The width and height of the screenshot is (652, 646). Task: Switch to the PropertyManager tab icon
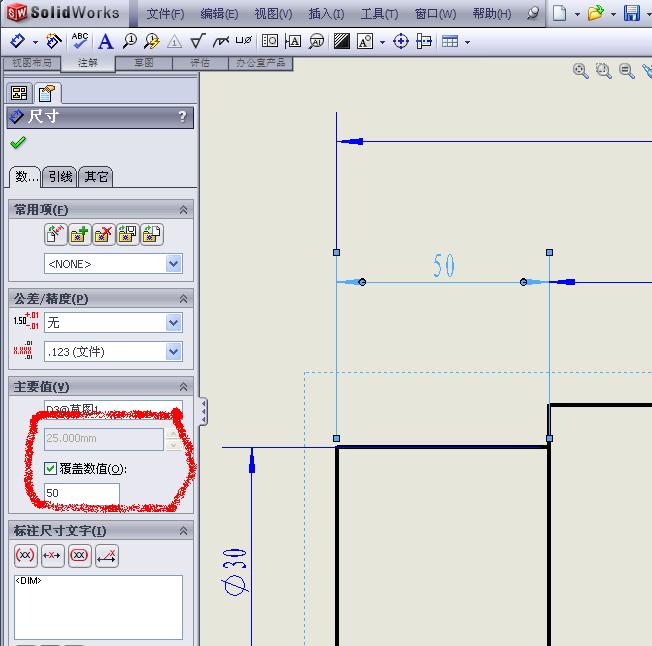[x=47, y=93]
